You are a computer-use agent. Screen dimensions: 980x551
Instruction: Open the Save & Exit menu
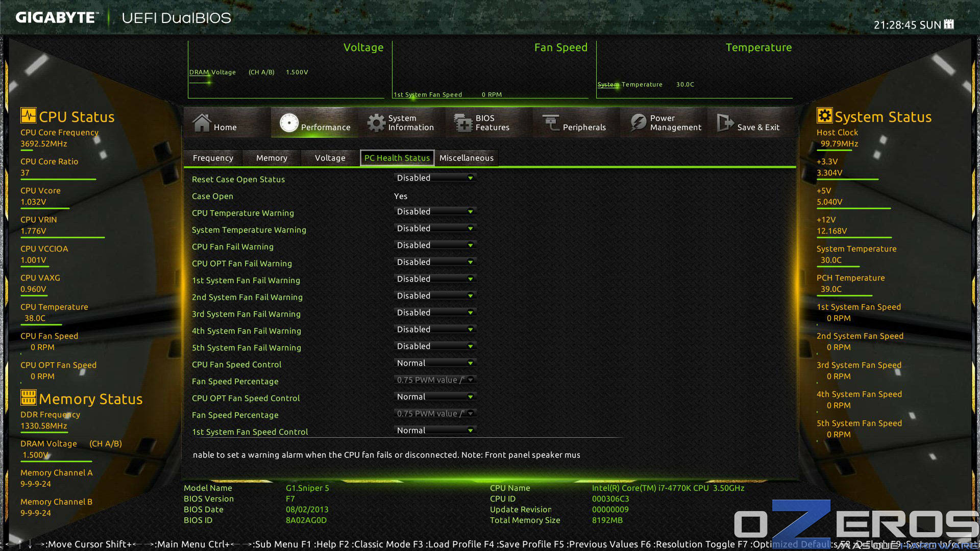tap(751, 122)
